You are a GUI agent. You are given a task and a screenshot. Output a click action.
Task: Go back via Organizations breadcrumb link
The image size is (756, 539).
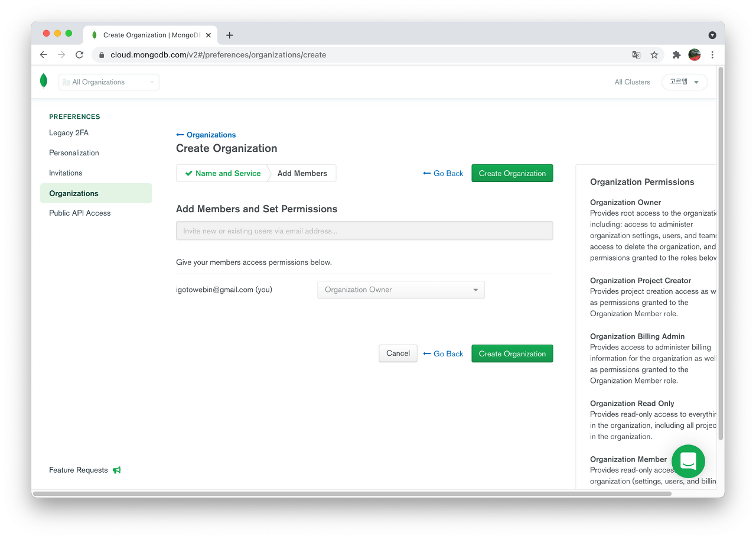click(x=206, y=135)
